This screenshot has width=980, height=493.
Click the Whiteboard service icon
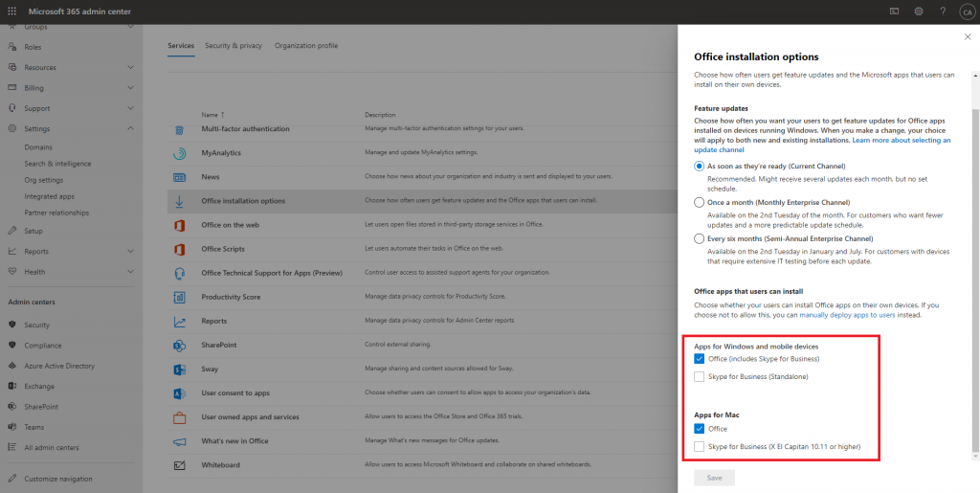[179, 465]
